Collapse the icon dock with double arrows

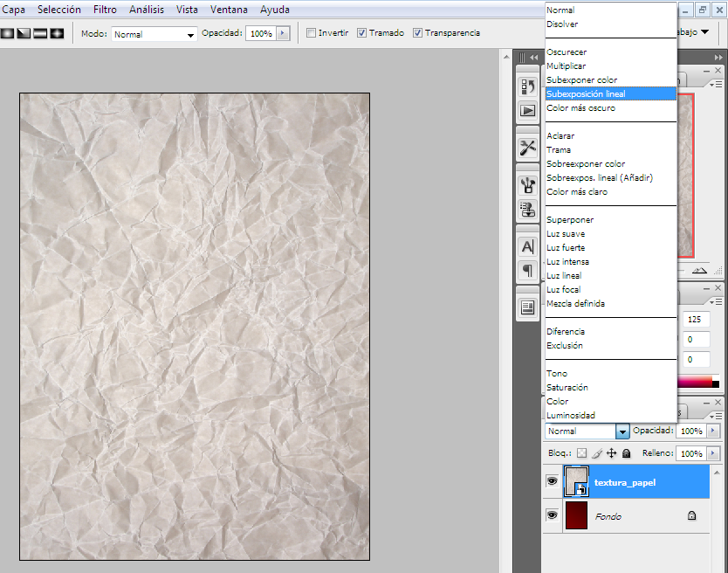click(x=534, y=58)
